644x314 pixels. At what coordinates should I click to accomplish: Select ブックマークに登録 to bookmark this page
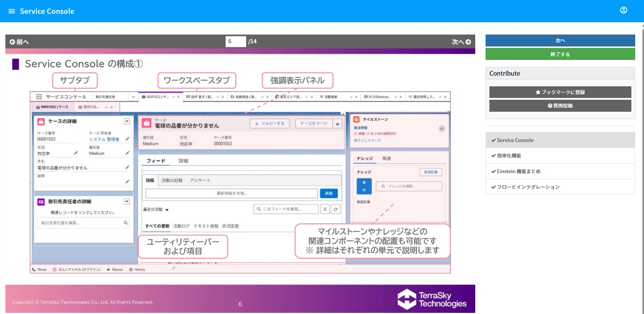[560, 92]
